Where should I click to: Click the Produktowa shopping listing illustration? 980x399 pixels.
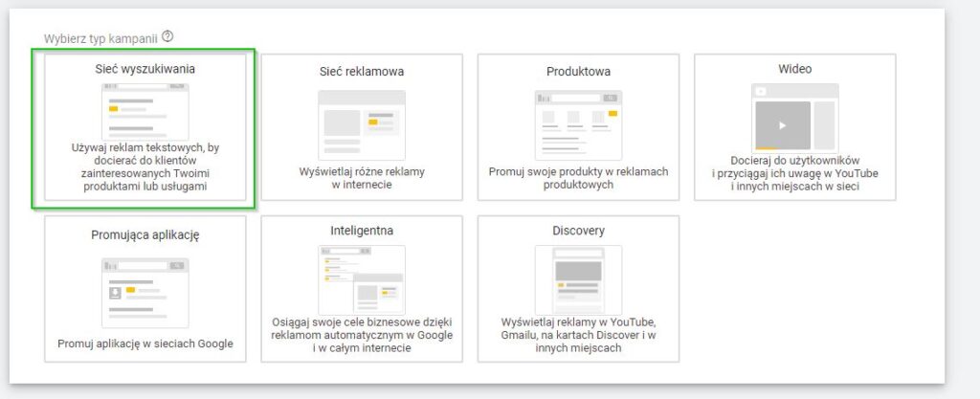578,125
